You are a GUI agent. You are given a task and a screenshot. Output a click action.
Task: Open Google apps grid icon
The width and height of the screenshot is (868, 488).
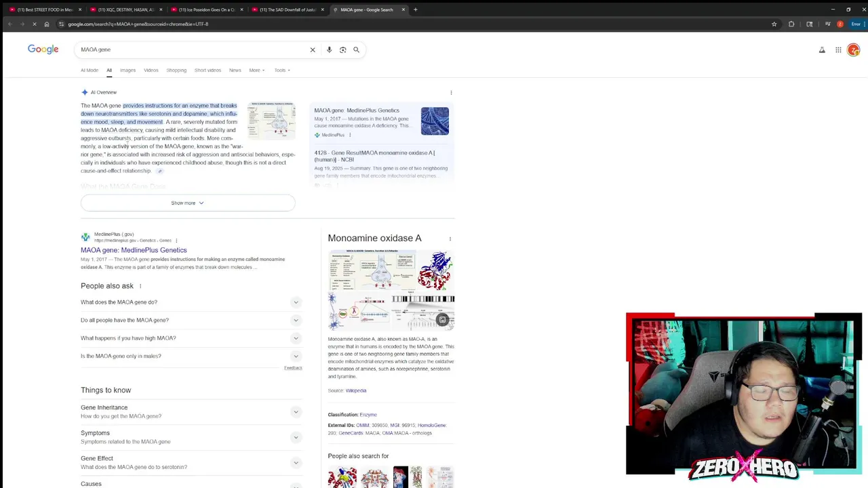[838, 49]
